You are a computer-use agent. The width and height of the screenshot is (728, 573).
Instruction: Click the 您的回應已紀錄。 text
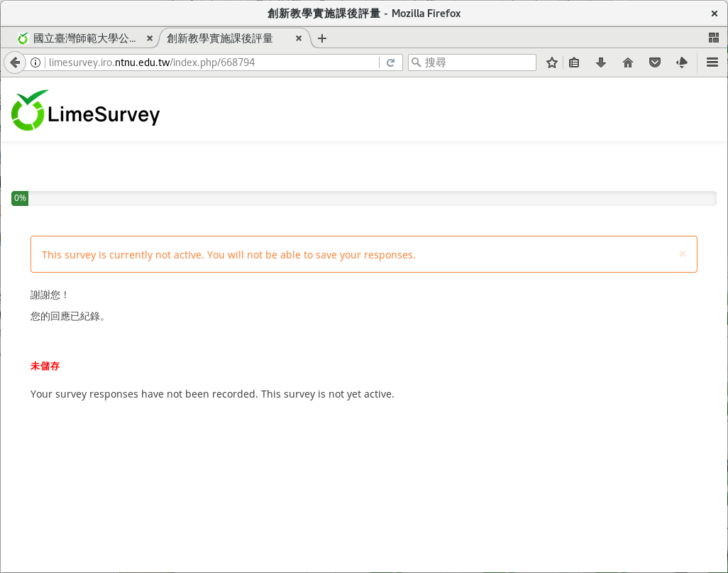tap(69, 317)
